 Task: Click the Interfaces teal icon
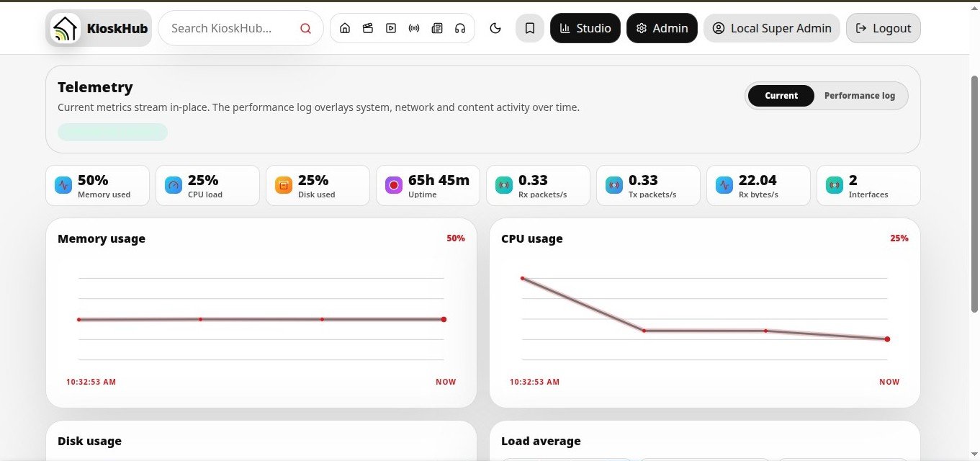pyautogui.click(x=835, y=185)
